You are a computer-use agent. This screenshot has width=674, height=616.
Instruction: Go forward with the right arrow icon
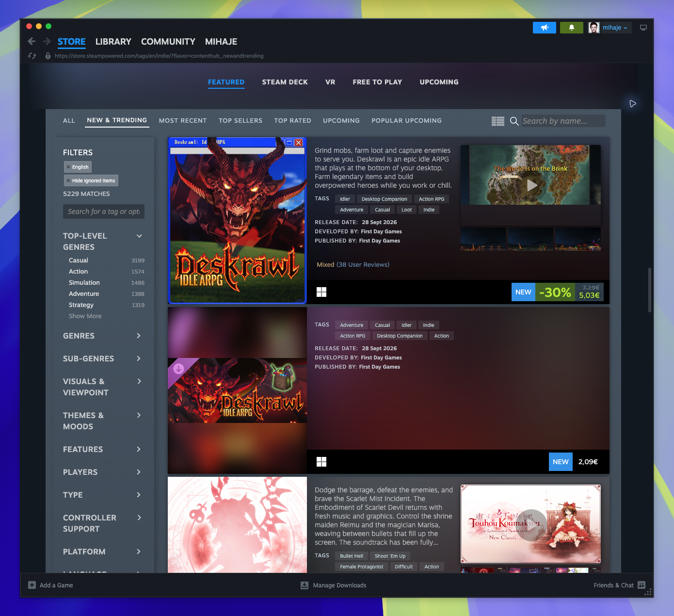(x=47, y=42)
